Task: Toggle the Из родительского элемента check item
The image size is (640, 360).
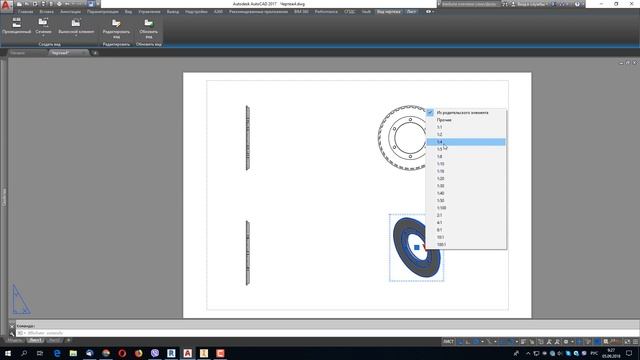Action: [x=466, y=113]
